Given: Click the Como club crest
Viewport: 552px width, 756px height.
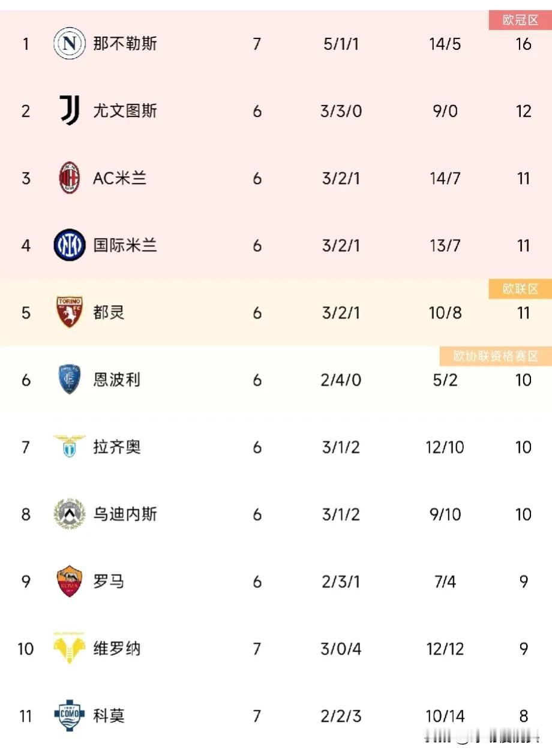Looking at the screenshot, I should click(70, 715).
